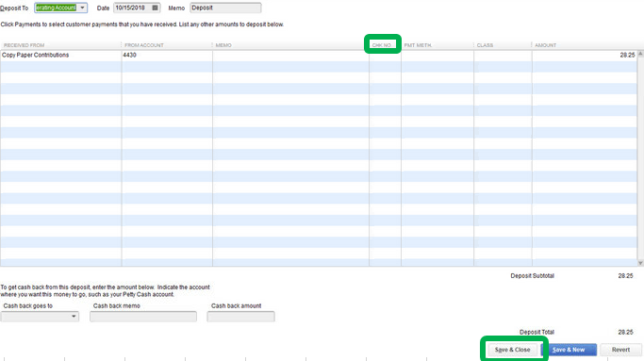
Task: Click the Cash back memo field
Action: 143,317
